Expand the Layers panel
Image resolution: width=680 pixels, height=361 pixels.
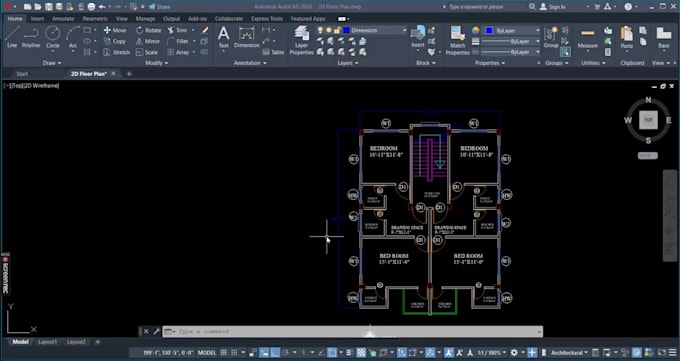348,63
